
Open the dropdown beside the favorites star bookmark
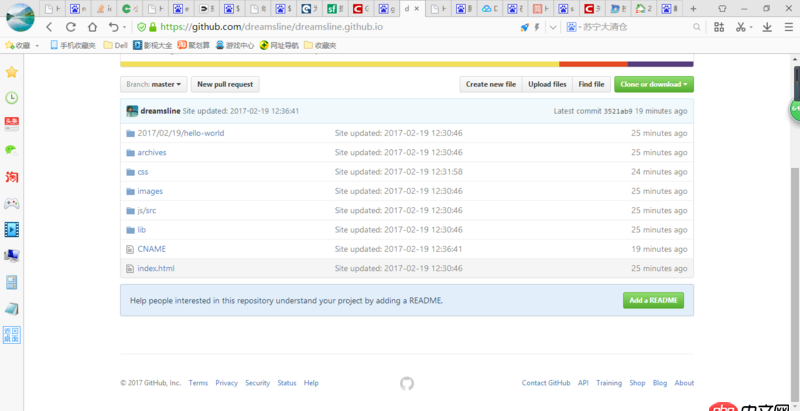pos(37,46)
